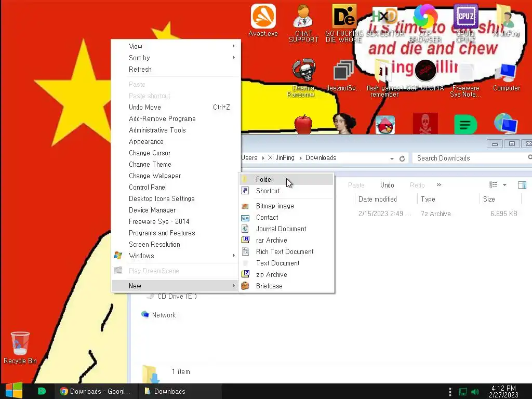532x399 pixels.
Task: Click the volume speaker tray icon
Action: click(475, 392)
